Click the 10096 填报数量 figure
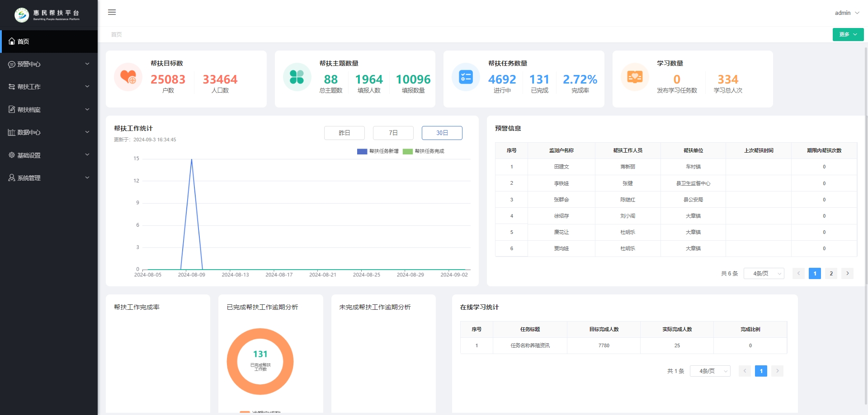 tap(413, 79)
